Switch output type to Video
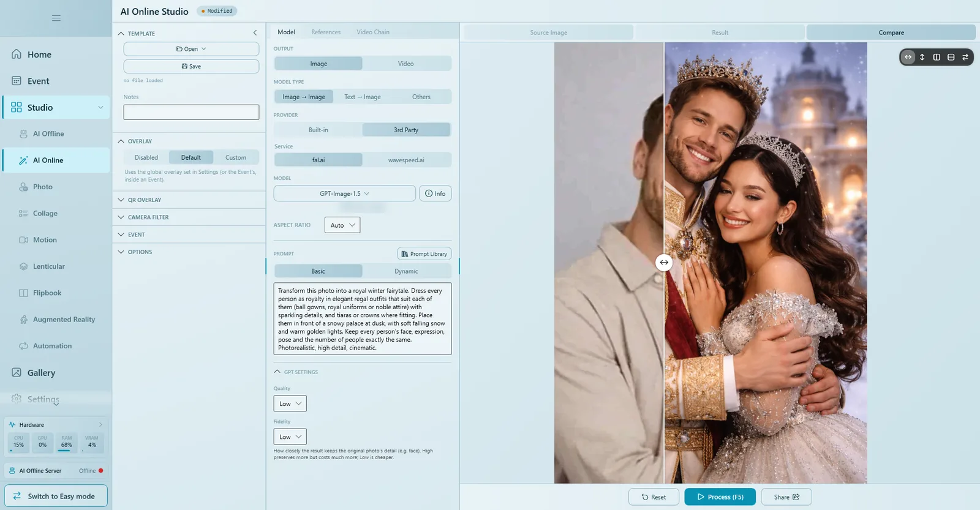 pyautogui.click(x=406, y=64)
